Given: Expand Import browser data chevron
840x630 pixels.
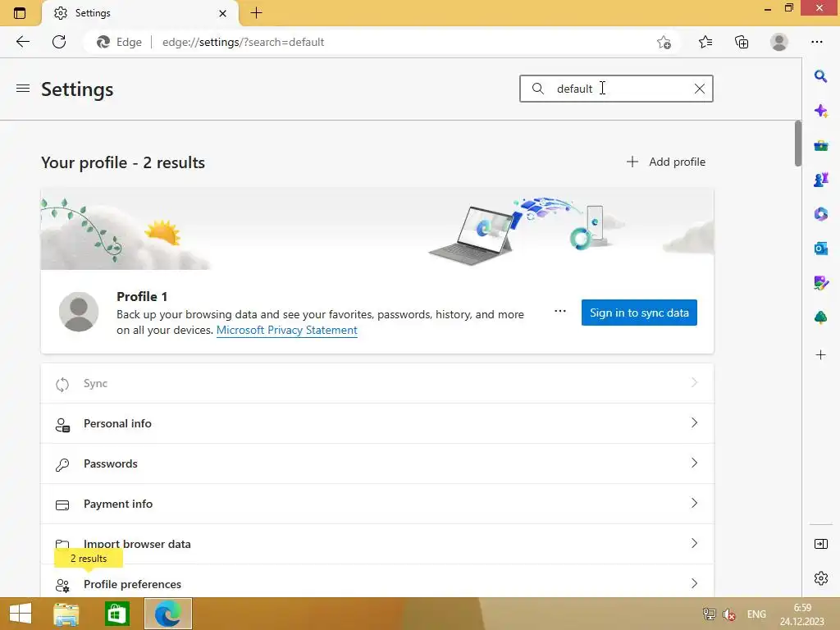Looking at the screenshot, I should 694,543.
